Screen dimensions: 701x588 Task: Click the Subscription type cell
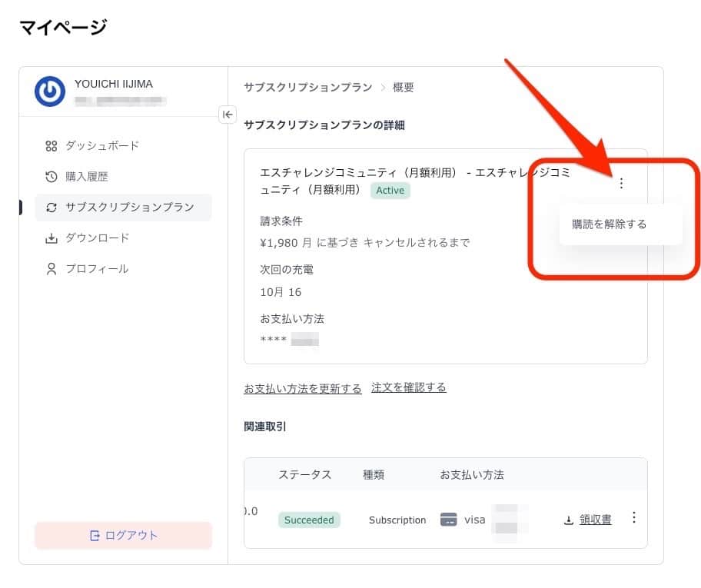[x=397, y=520]
